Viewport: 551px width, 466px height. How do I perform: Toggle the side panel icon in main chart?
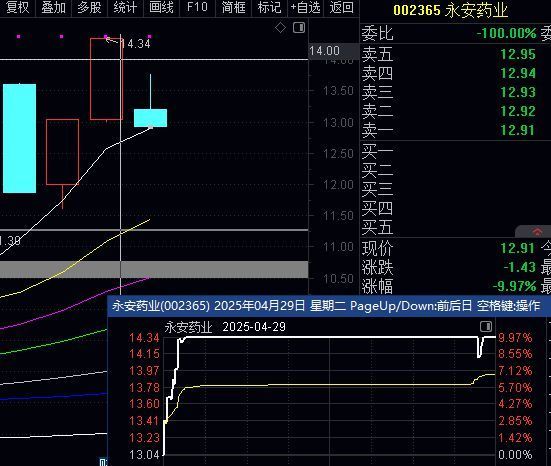pyautogui.click(x=299, y=27)
